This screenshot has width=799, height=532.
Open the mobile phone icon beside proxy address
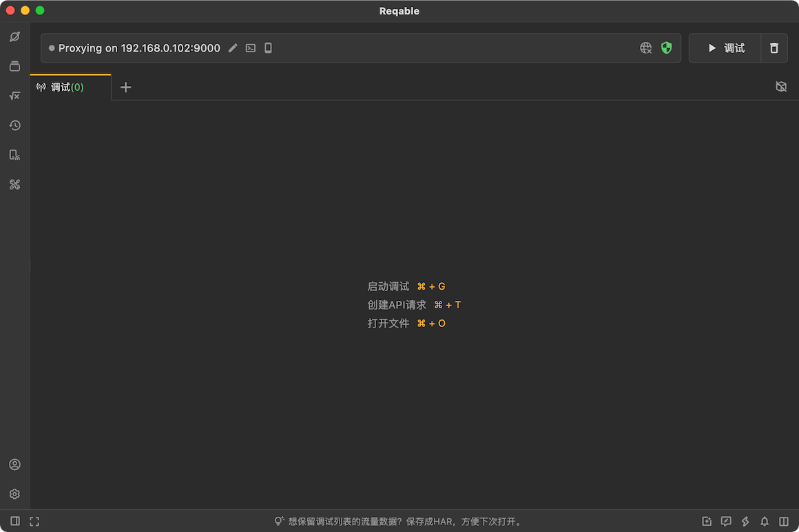click(268, 48)
